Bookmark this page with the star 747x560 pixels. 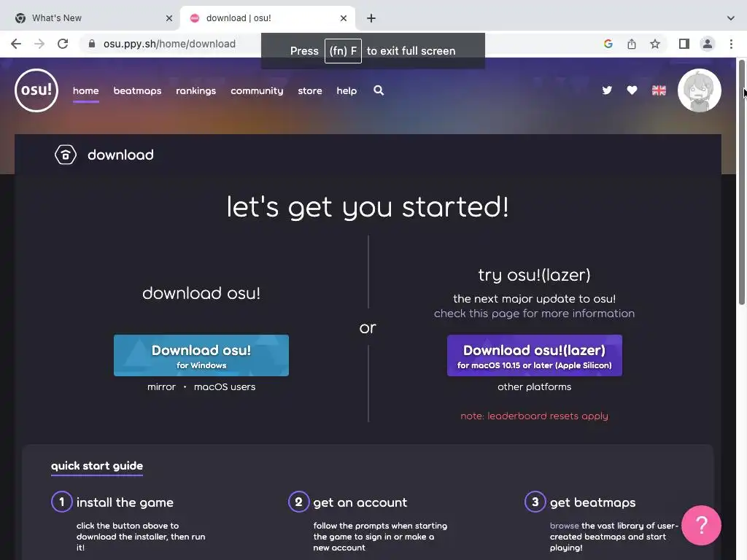pos(656,44)
